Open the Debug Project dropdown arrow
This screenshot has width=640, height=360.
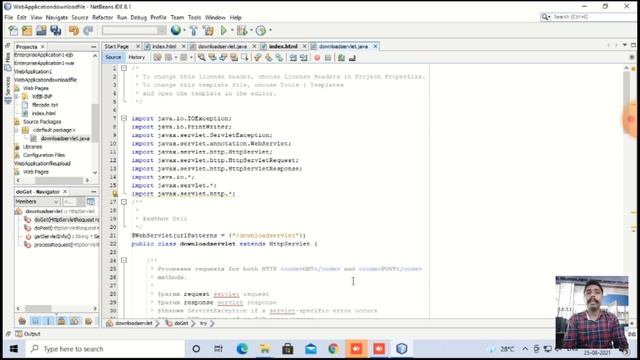[x=251, y=30]
